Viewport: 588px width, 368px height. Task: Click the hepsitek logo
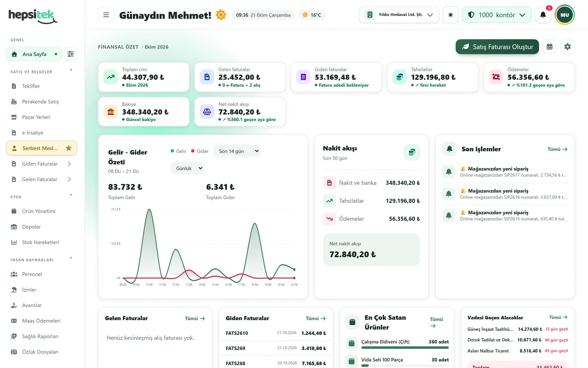pos(33,16)
